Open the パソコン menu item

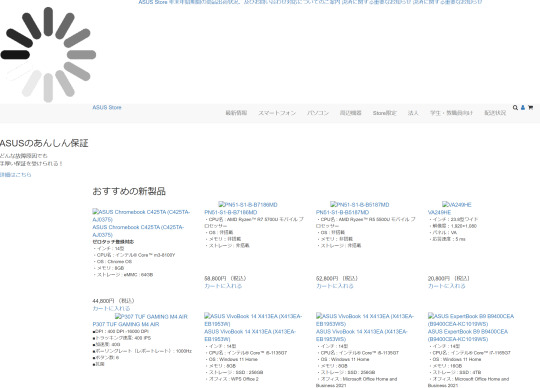(x=318, y=113)
